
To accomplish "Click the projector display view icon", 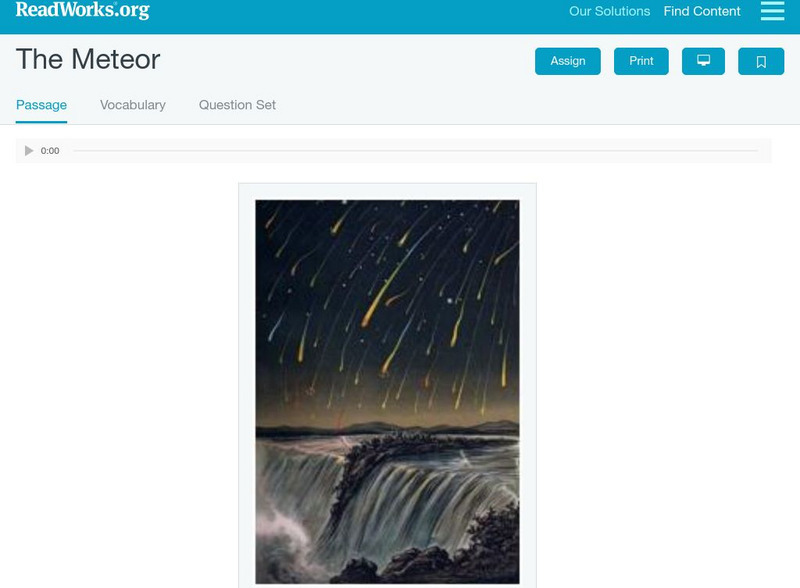I will (703, 61).
